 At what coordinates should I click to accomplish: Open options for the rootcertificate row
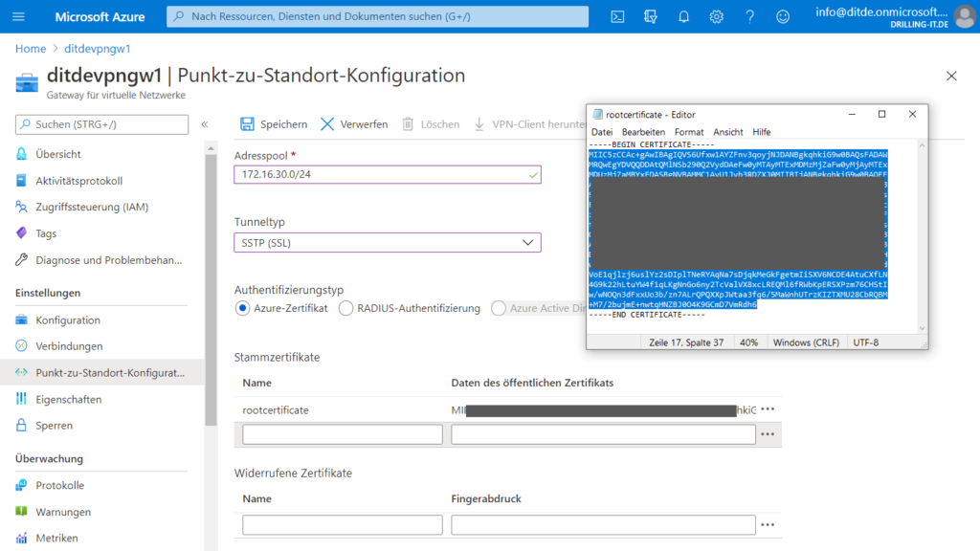point(768,409)
